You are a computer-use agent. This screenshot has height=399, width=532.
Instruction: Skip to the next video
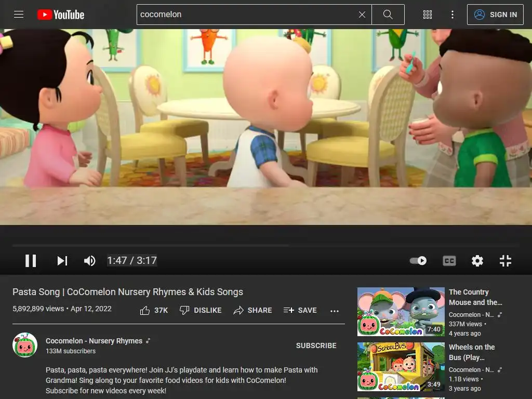tap(62, 261)
